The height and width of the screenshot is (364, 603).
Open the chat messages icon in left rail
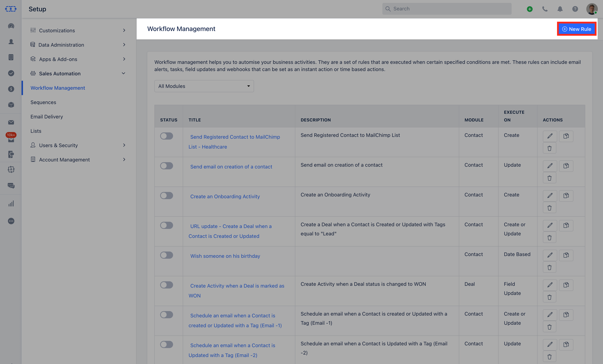(11, 186)
